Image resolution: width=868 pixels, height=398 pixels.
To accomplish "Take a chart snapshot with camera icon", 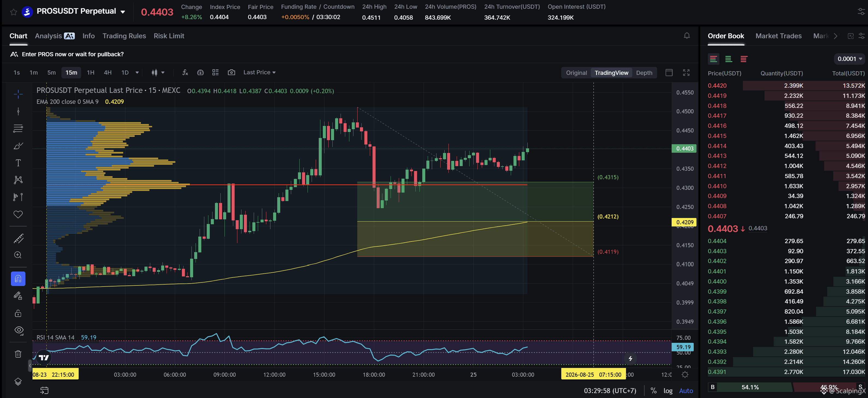I will pos(231,72).
